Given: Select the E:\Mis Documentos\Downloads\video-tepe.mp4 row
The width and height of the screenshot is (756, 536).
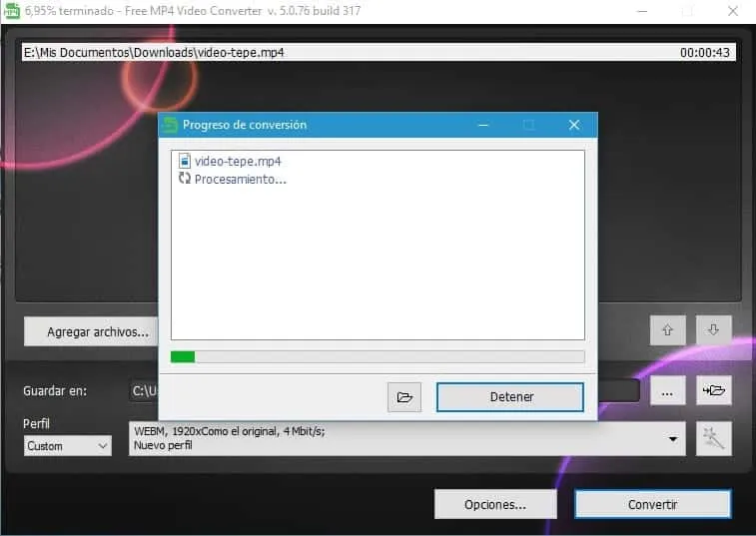Looking at the screenshot, I should (x=378, y=52).
